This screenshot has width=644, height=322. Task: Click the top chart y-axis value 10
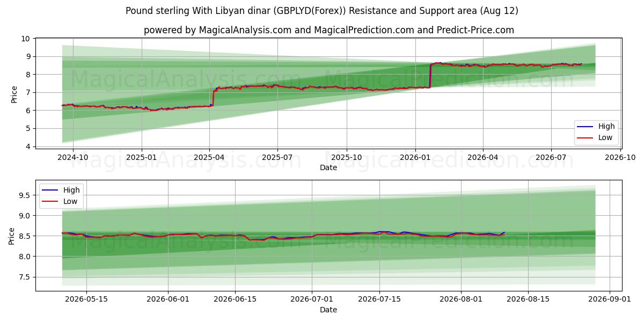tap(26, 39)
